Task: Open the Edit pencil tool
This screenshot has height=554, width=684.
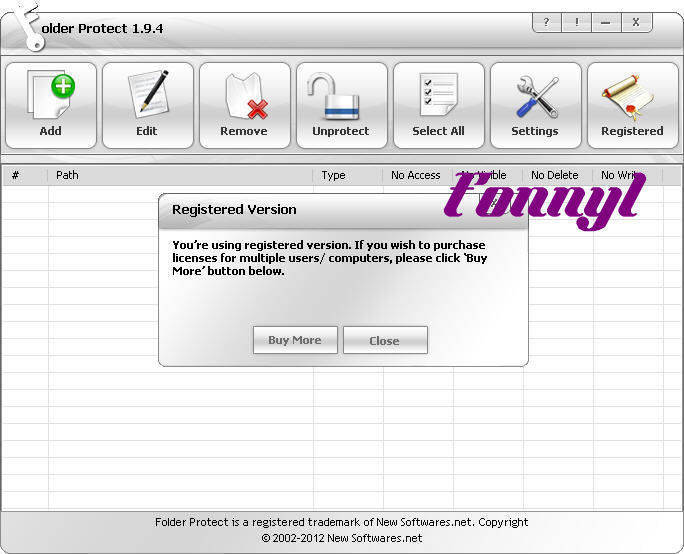Action: coord(148,106)
